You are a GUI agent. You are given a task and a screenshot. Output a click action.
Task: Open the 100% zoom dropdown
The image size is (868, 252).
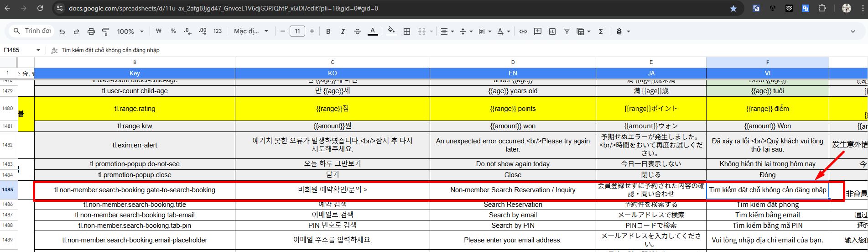130,31
